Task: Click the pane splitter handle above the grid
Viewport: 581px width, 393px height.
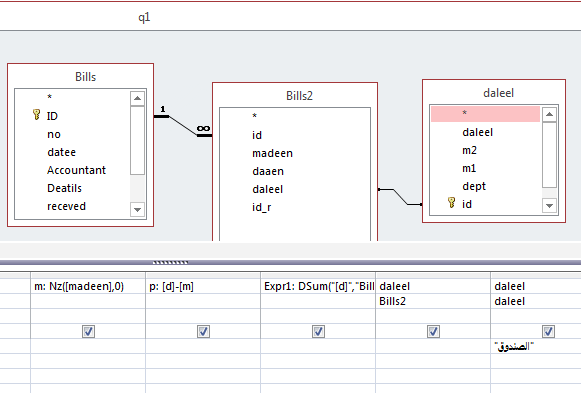Action: point(170,263)
